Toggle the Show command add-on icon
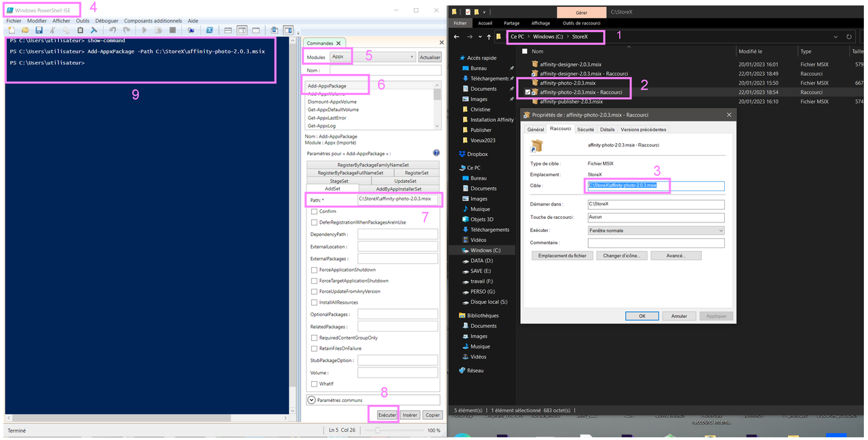Image resolution: width=868 pixels, height=440 pixels. point(288,30)
